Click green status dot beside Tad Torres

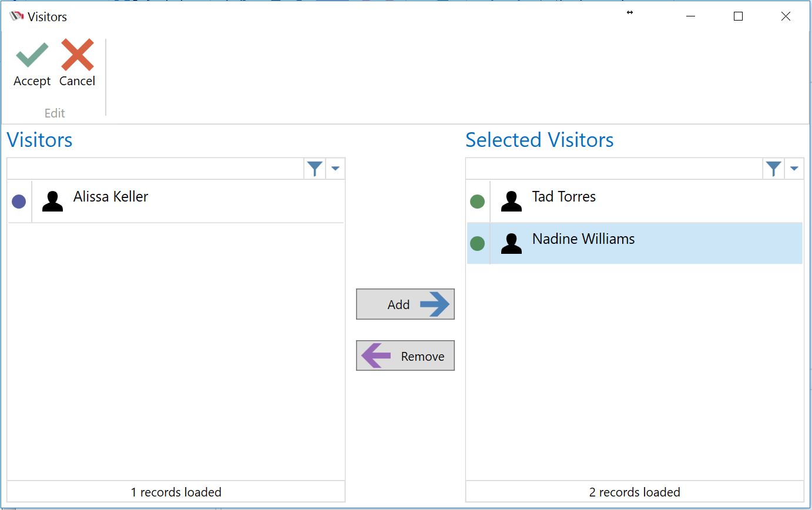point(478,202)
